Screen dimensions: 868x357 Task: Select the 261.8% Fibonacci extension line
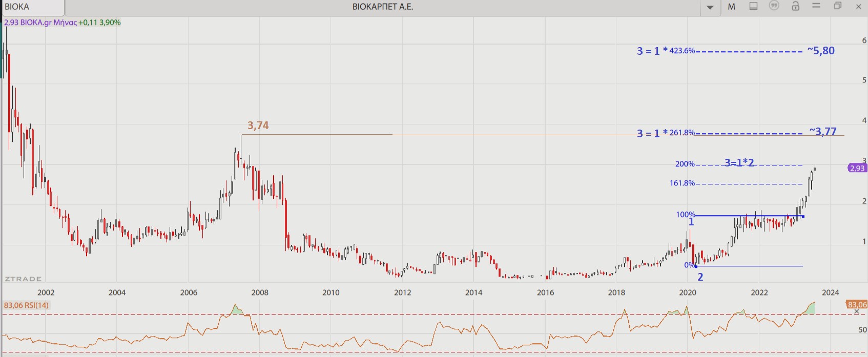[748, 134]
